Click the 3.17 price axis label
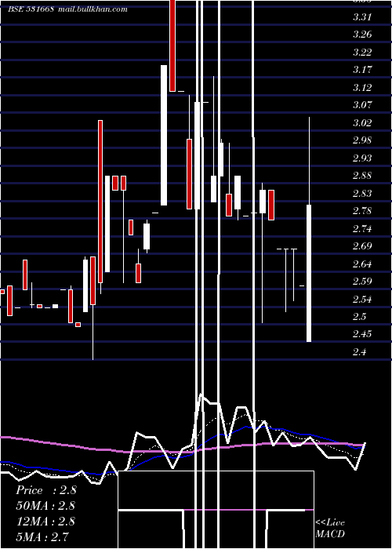This screenshot has width=392, height=549. [362, 69]
